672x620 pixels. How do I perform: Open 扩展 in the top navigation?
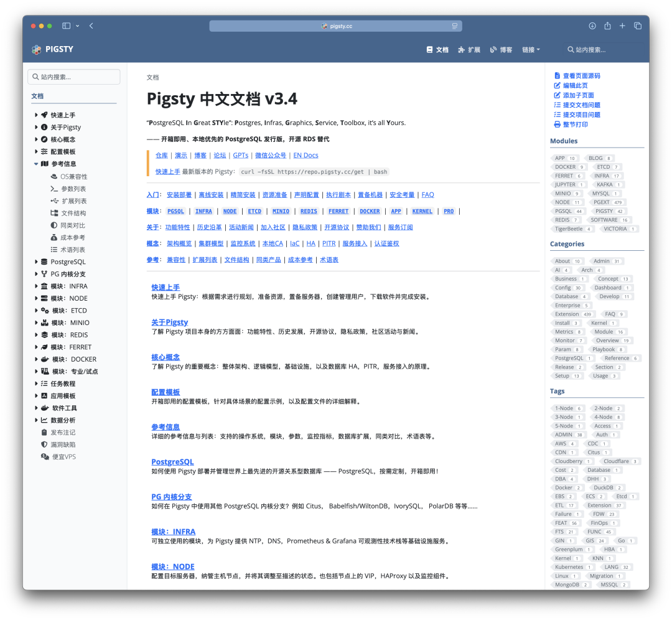(469, 50)
